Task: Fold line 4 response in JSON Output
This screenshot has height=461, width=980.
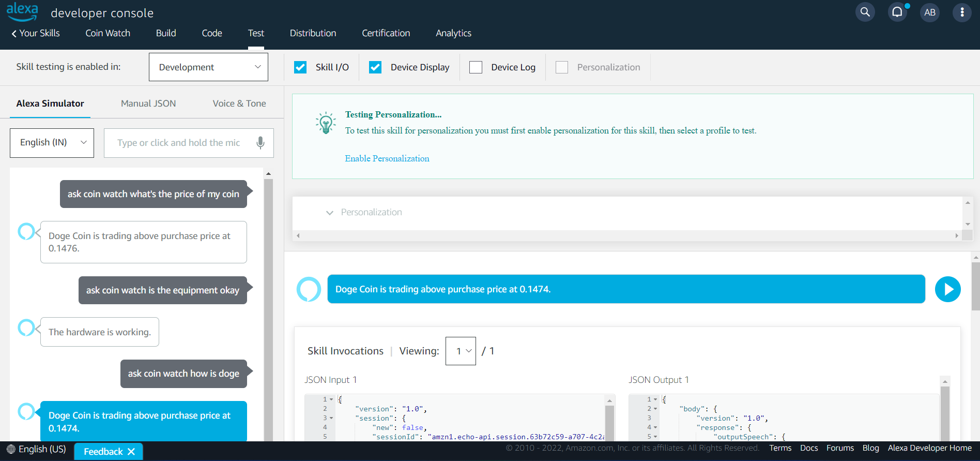Action: click(x=655, y=427)
